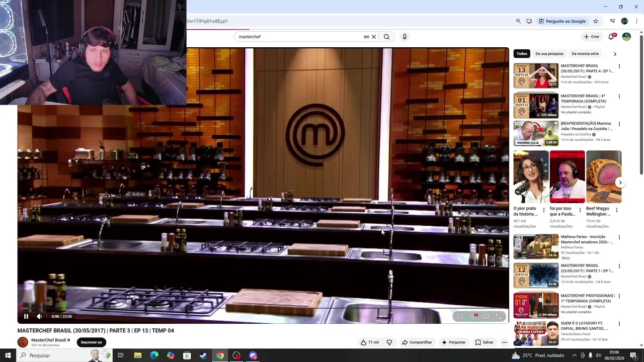Bookmark this page with the star icon
The height and width of the screenshot is (362, 644).
pyautogui.click(x=596, y=21)
